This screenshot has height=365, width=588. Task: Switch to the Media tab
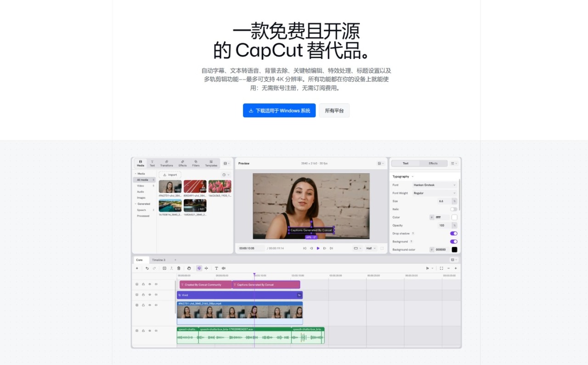pyautogui.click(x=141, y=163)
